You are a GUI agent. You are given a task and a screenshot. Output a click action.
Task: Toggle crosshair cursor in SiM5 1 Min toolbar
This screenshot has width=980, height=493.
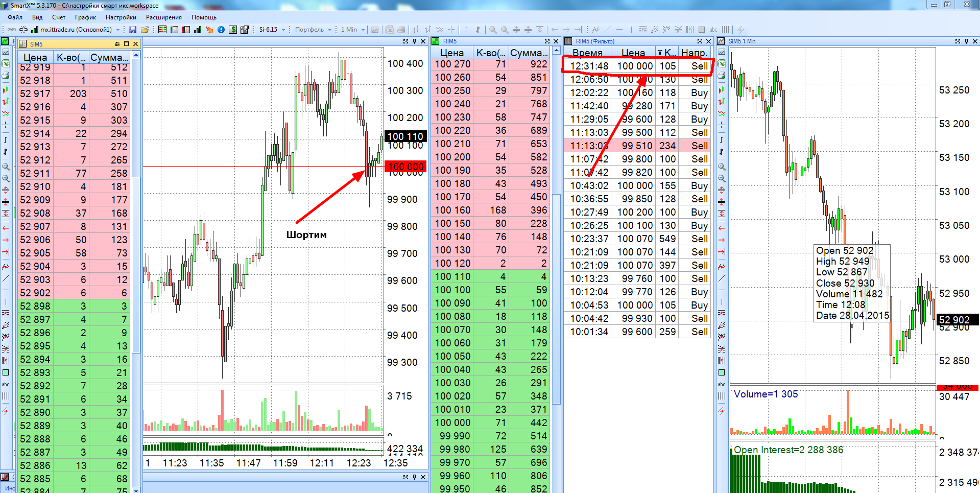(722, 125)
